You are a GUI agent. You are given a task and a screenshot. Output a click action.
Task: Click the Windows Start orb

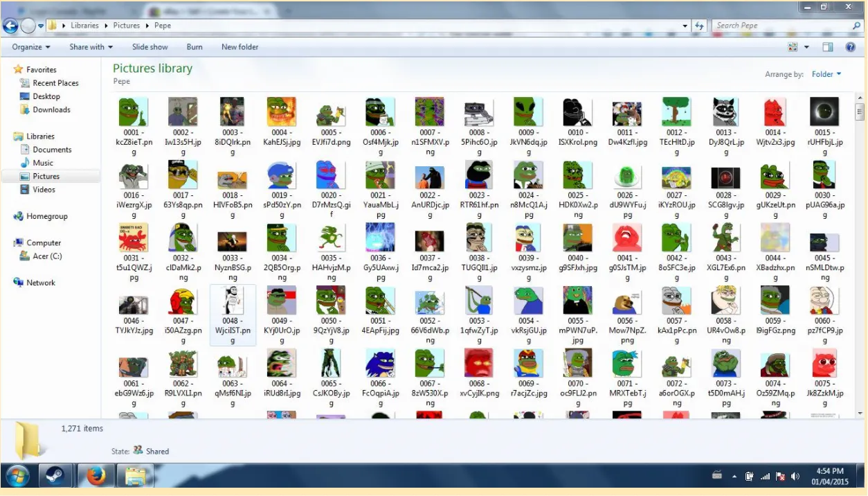pyautogui.click(x=17, y=477)
